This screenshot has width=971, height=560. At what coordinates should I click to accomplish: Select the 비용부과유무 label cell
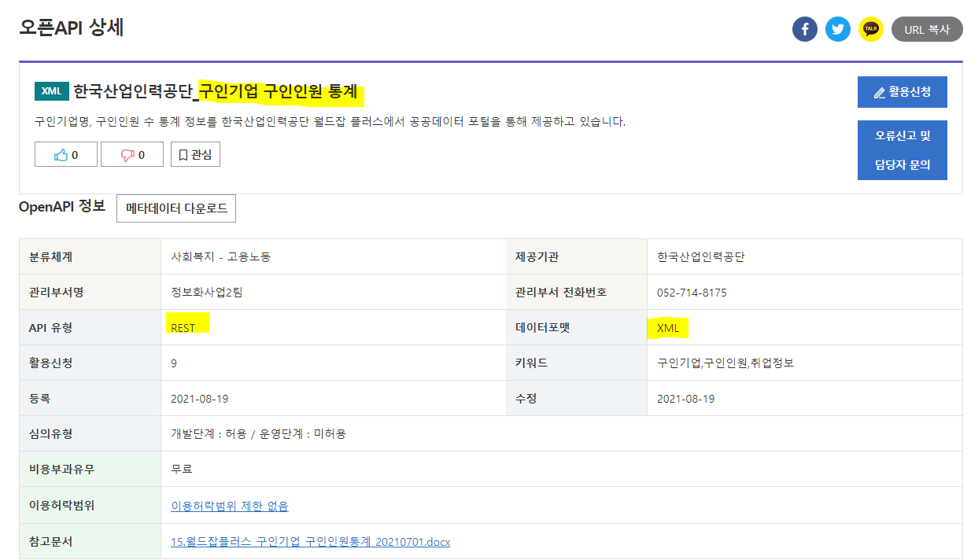[x=90, y=469]
